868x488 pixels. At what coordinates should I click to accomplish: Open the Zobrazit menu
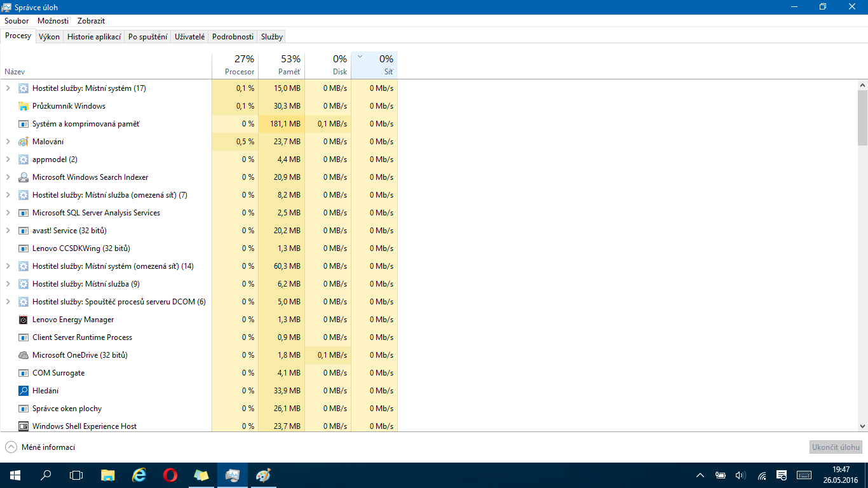(x=91, y=21)
